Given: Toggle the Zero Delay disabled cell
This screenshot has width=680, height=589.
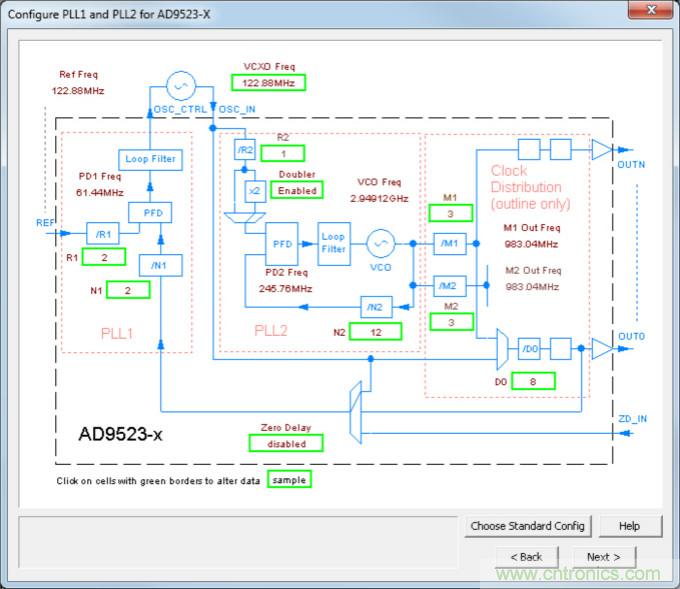Looking at the screenshot, I should [x=287, y=443].
